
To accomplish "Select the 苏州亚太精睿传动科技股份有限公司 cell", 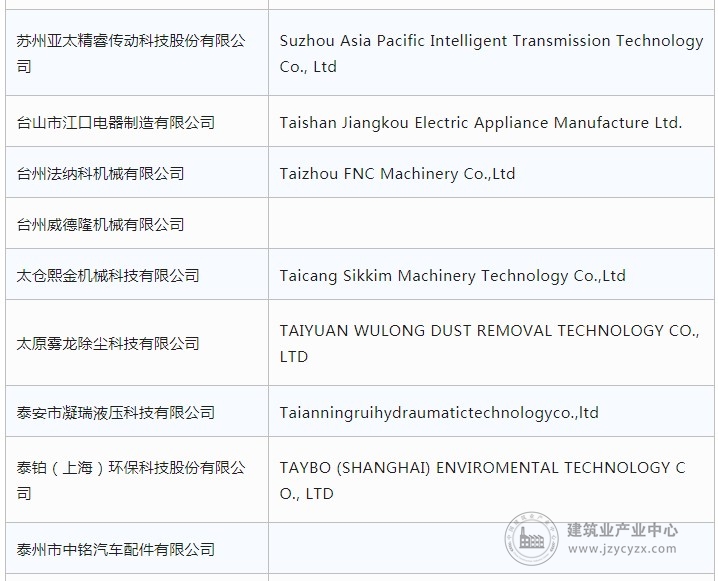I will pos(137,53).
